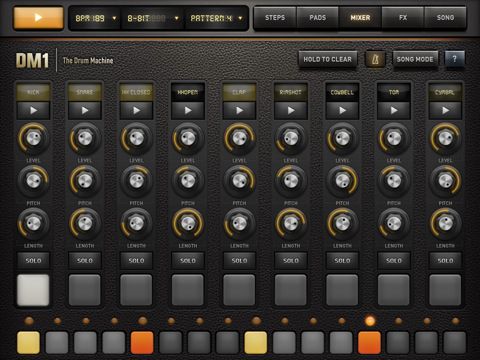Toggle the COWBELL channel name label
The width and height of the screenshot is (480, 360).
342,92
